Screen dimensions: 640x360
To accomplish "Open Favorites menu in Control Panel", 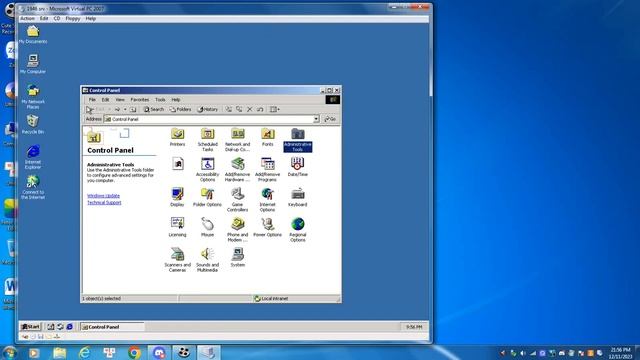I will 140,100.
